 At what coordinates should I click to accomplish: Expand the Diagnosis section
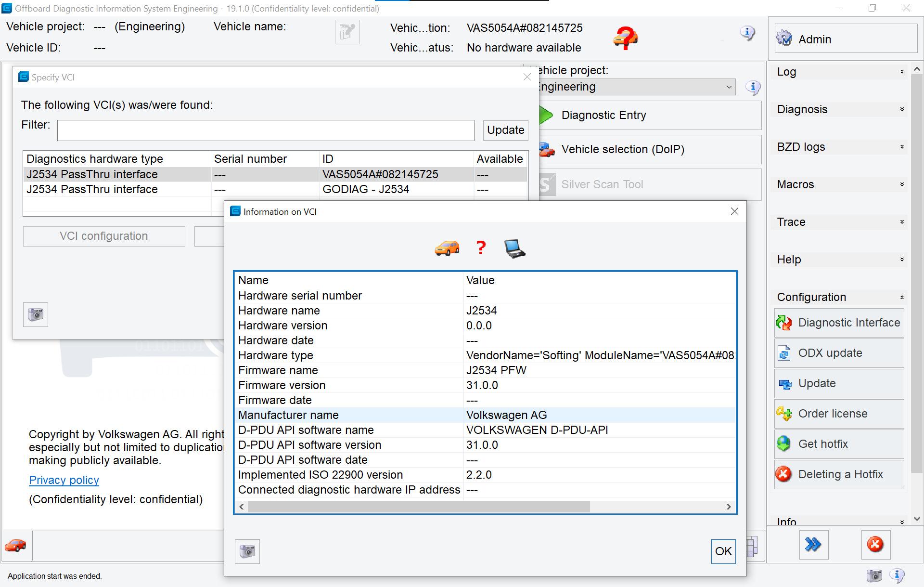pos(840,109)
